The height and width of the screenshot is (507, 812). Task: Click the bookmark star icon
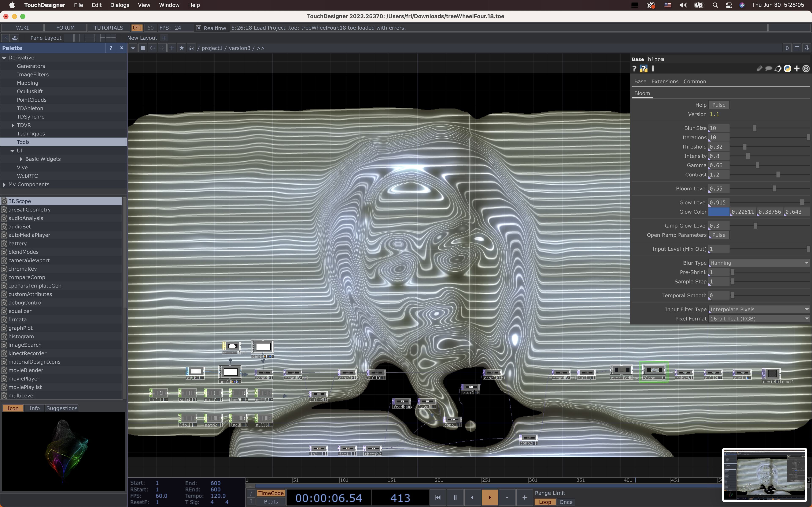[181, 48]
